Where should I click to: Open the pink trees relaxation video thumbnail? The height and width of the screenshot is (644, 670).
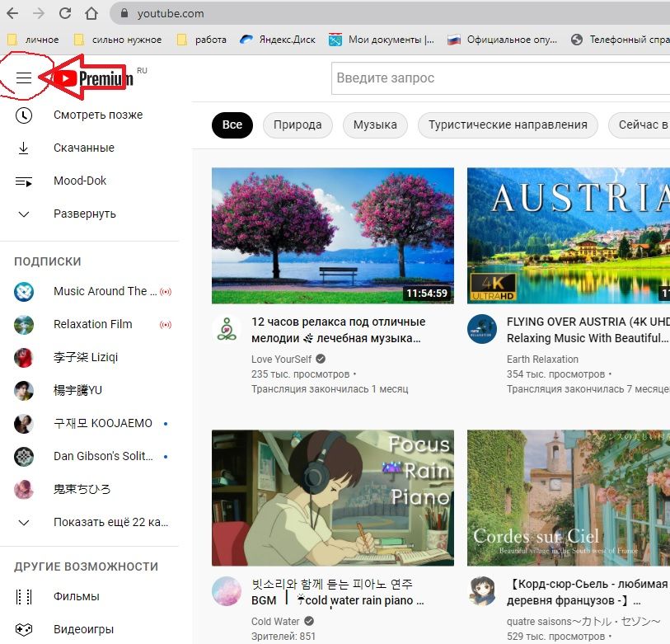[x=332, y=236]
